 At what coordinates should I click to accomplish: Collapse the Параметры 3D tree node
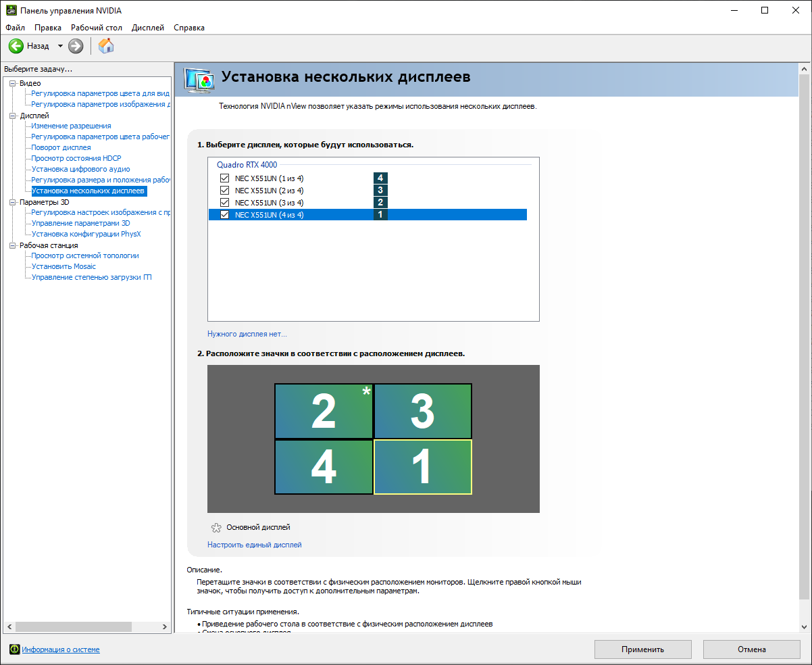coord(12,202)
